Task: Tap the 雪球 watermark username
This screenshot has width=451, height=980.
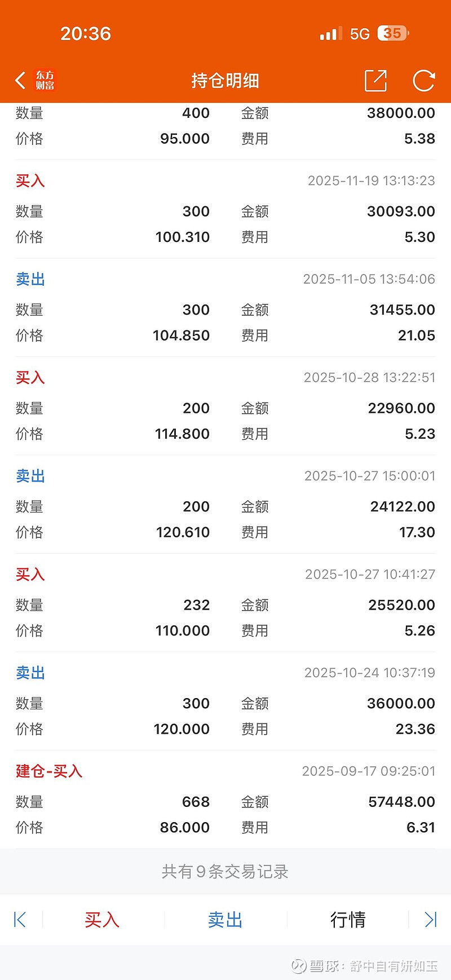Action: tap(393, 966)
